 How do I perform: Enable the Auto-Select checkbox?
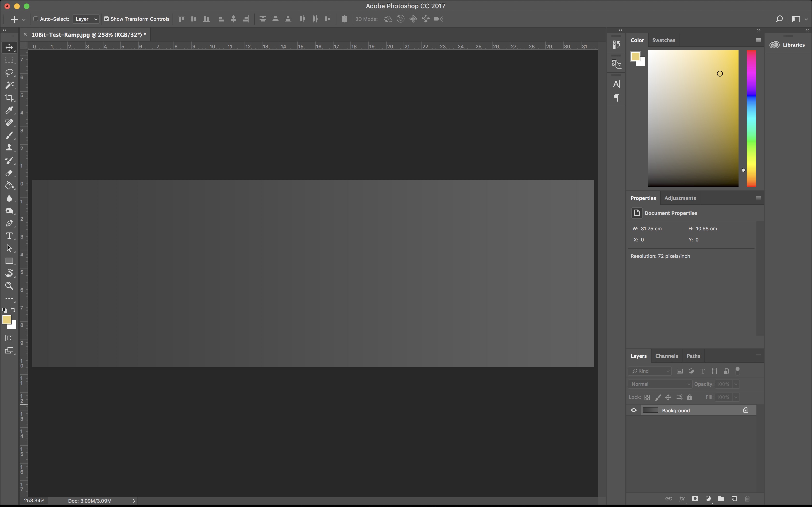point(36,19)
